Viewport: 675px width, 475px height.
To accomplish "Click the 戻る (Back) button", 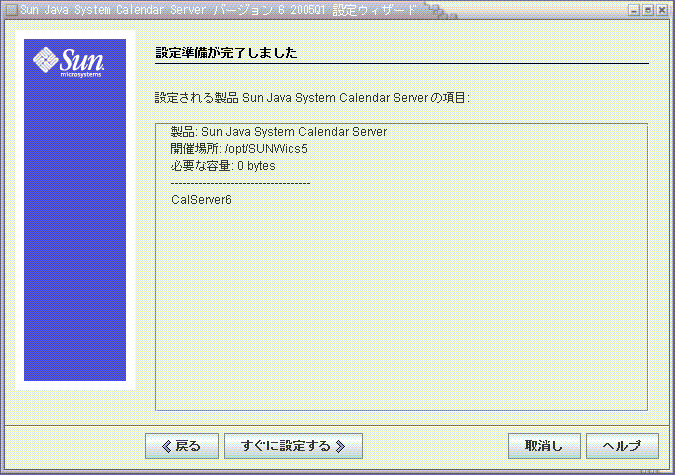I will pos(182,446).
